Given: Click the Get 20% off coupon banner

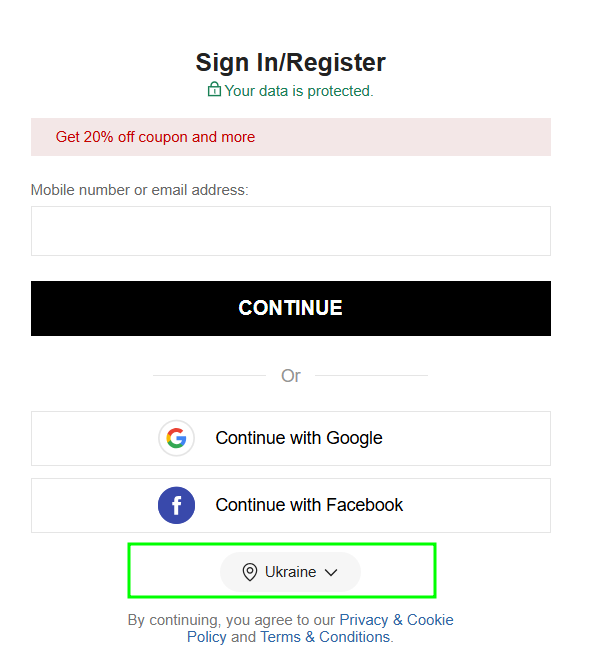Looking at the screenshot, I should [291, 137].
